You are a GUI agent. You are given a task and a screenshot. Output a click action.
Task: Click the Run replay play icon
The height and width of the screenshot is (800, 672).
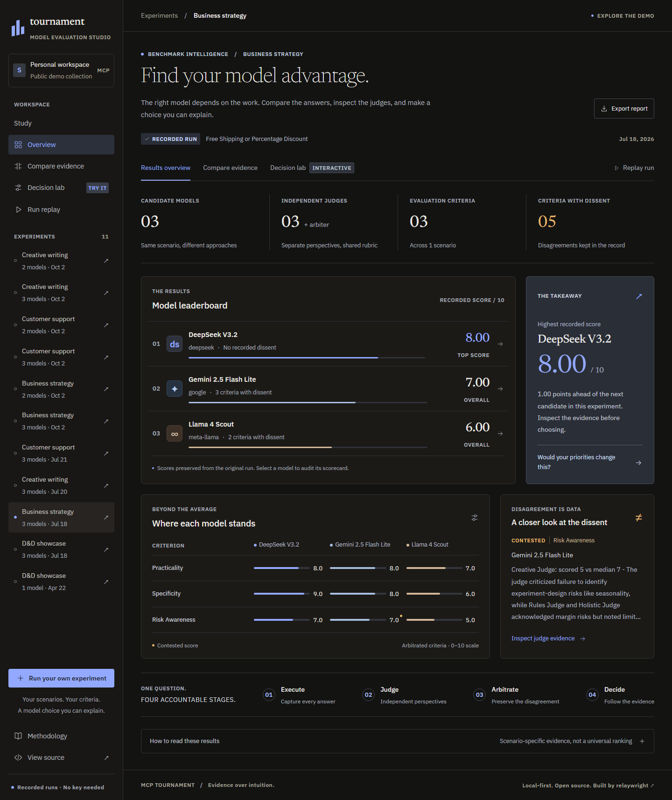click(18, 210)
